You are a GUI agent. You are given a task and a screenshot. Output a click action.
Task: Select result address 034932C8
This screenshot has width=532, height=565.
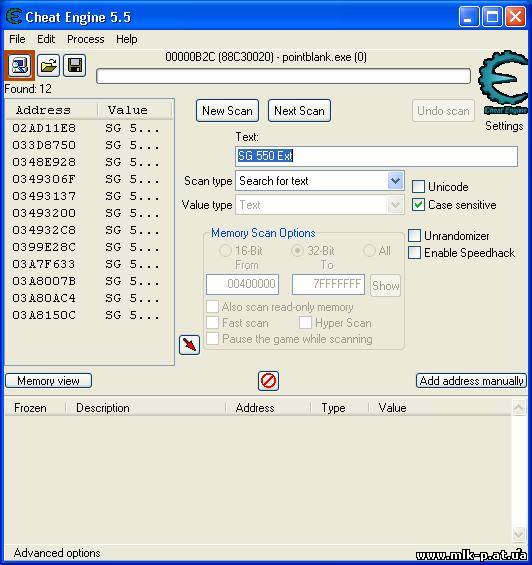pyautogui.click(x=44, y=230)
